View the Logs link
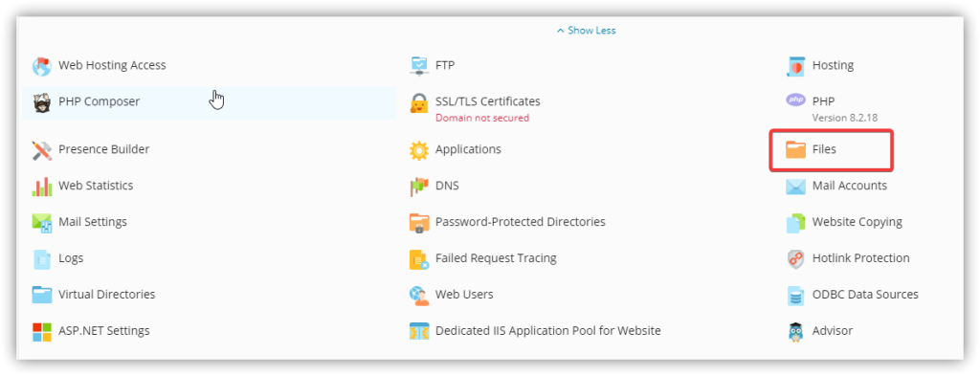980x376 pixels. (71, 258)
